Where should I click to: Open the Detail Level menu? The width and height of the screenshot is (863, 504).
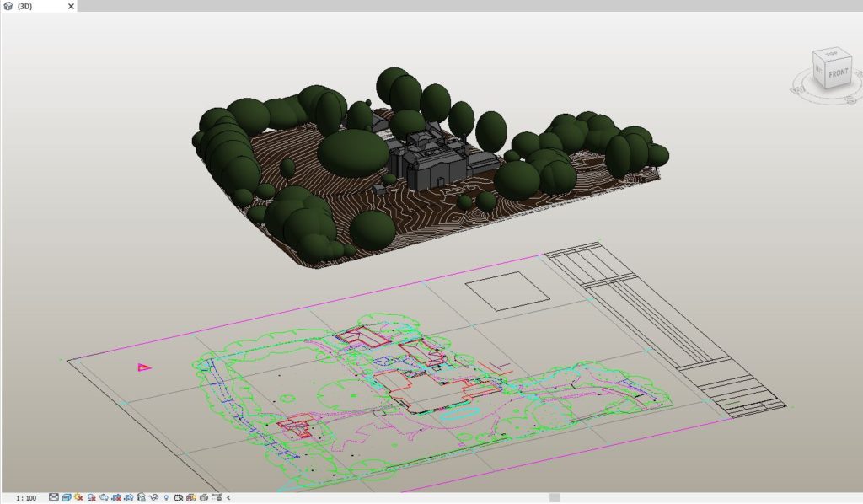pos(53,497)
